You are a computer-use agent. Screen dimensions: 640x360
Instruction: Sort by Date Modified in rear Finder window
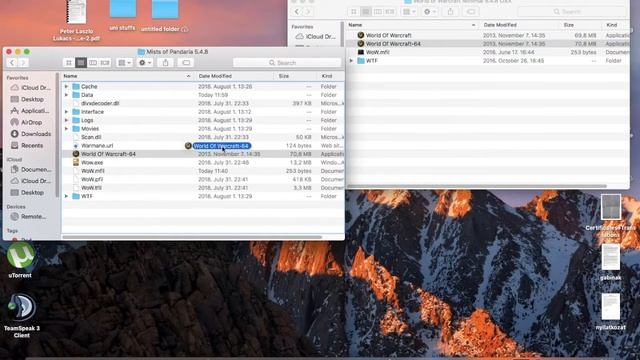(x=519, y=25)
